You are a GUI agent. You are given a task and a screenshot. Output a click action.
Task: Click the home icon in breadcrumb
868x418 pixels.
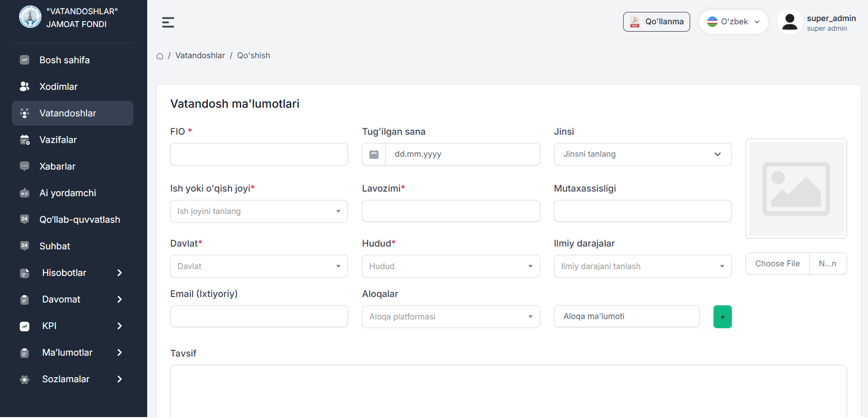160,56
